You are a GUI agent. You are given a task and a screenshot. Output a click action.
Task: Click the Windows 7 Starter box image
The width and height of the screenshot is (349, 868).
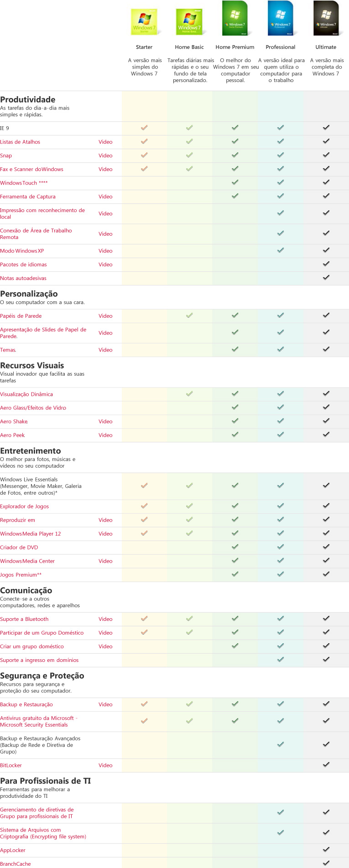144,21
